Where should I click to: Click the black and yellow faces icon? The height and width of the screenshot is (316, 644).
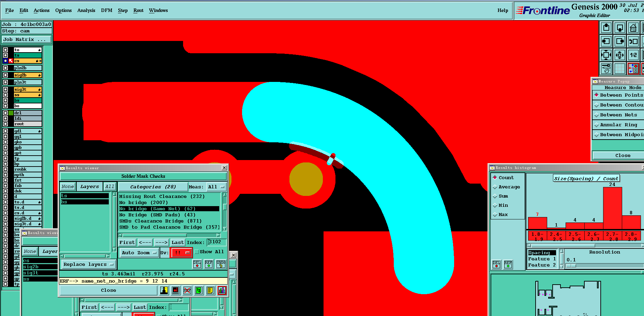point(164,290)
